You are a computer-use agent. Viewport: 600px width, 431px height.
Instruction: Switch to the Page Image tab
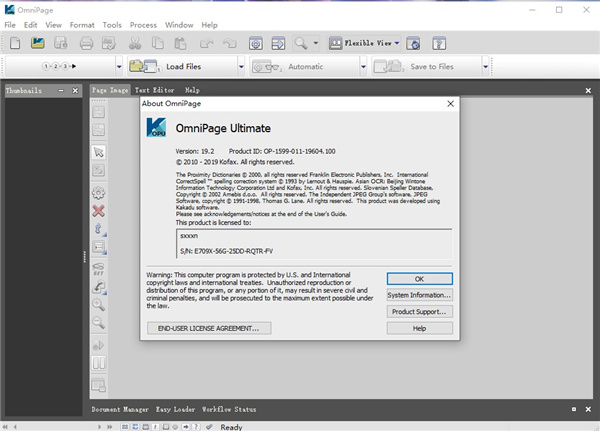[x=110, y=90]
